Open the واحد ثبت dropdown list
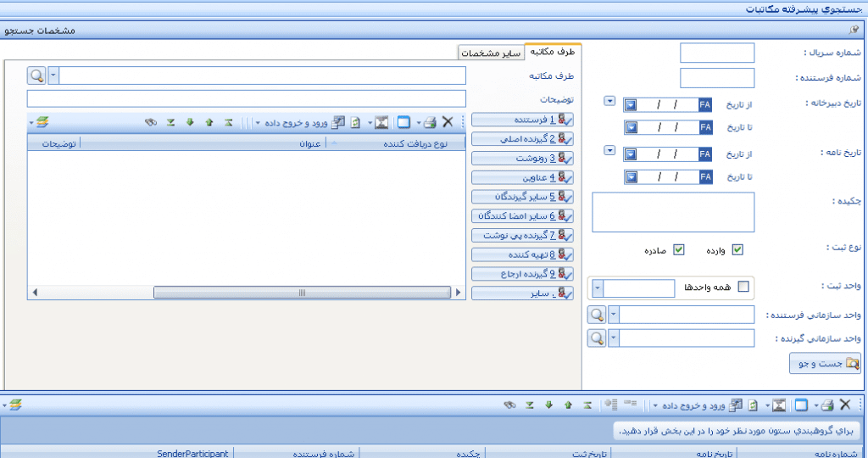868x458 pixels. [597, 287]
